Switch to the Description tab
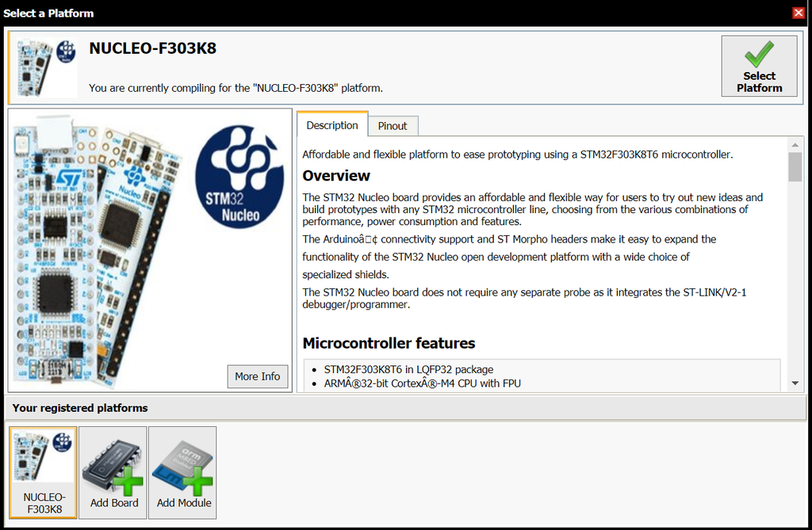 (x=332, y=124)
